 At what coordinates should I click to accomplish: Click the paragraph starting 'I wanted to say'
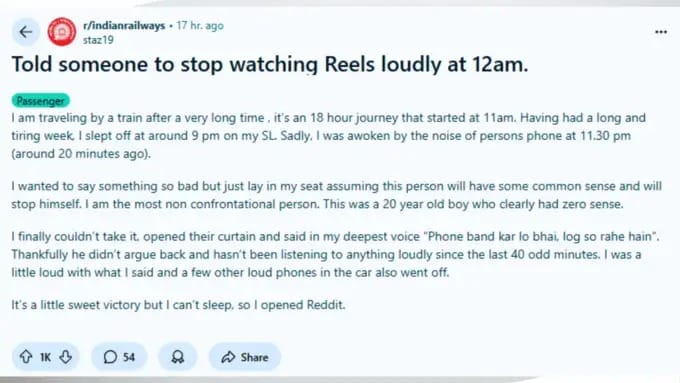coord(337,195)
